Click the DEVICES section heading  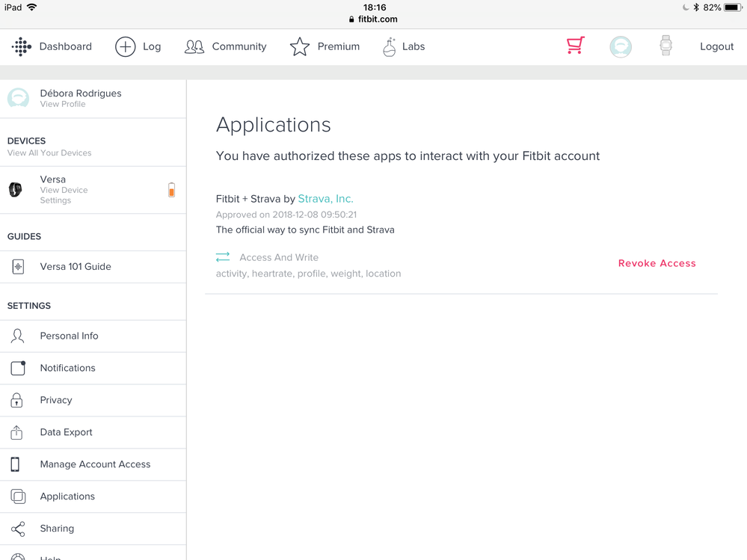tap(27, 141)
